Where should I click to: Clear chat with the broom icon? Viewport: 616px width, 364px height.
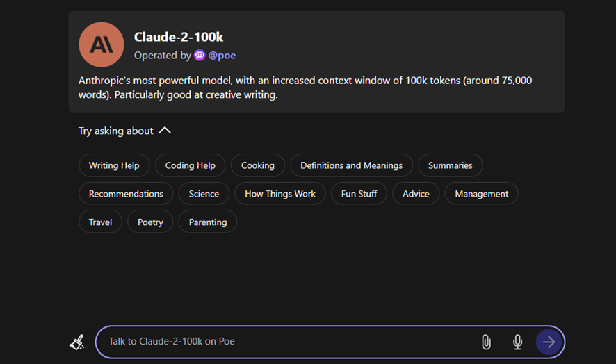click(x=77, y=342)
